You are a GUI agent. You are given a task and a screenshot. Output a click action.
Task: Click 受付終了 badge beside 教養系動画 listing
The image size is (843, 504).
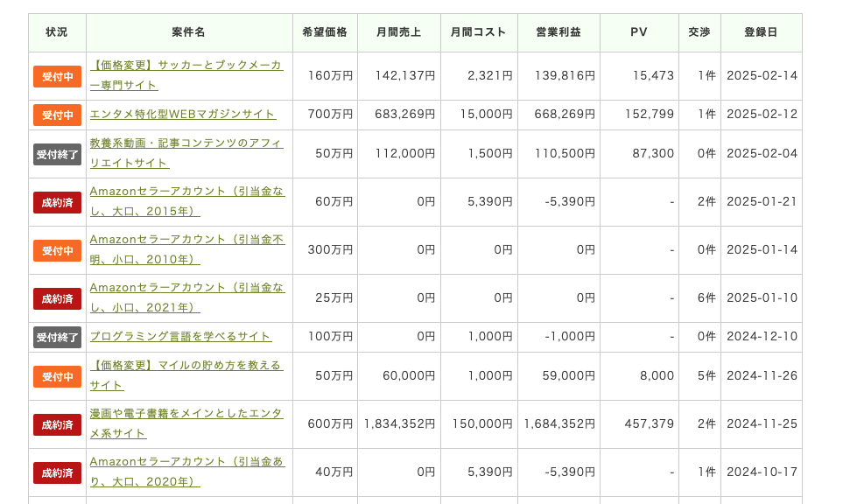tap(57, 154)
